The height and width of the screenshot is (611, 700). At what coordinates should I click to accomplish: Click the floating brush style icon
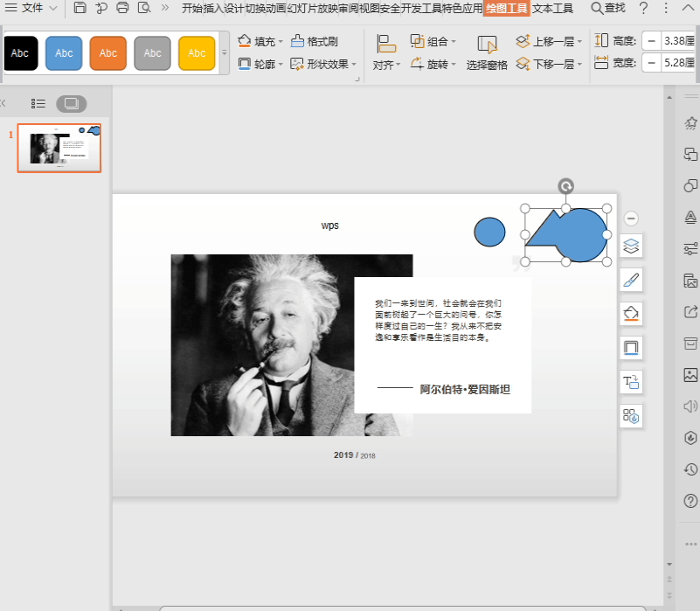coord(631,280)
